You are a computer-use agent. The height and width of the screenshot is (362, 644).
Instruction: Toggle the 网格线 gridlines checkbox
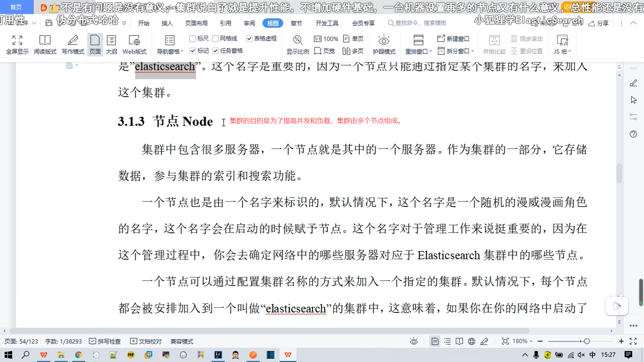216,39
